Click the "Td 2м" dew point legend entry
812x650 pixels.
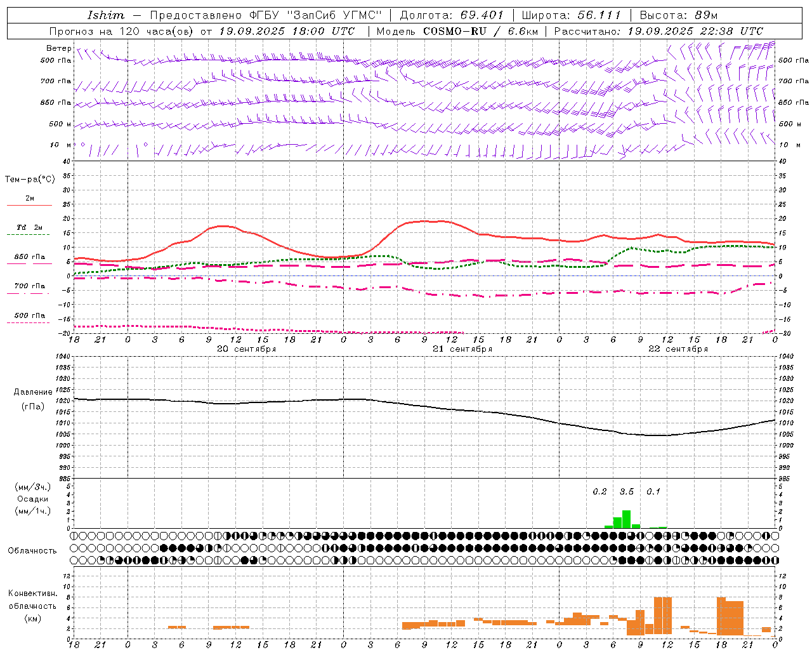(30, 227)
